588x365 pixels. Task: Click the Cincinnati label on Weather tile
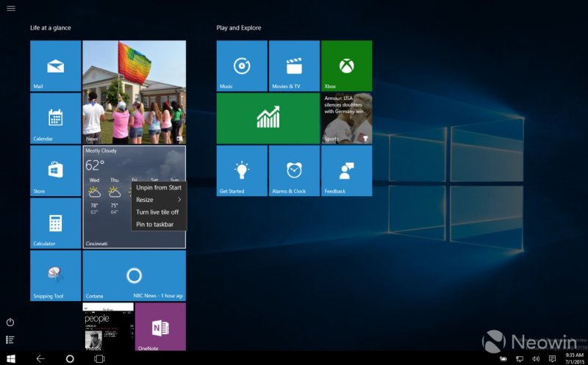[96, 244]
